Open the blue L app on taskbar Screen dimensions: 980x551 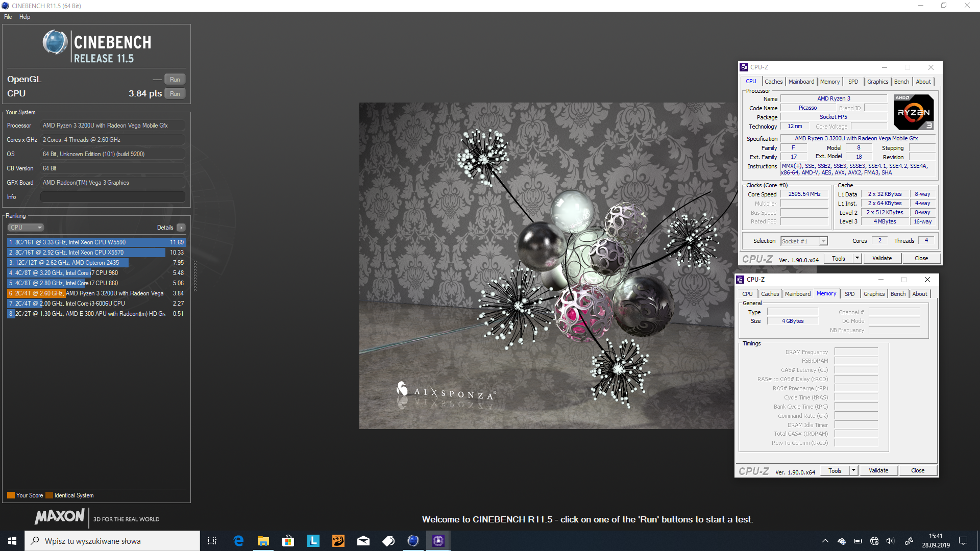coord(313,541)
